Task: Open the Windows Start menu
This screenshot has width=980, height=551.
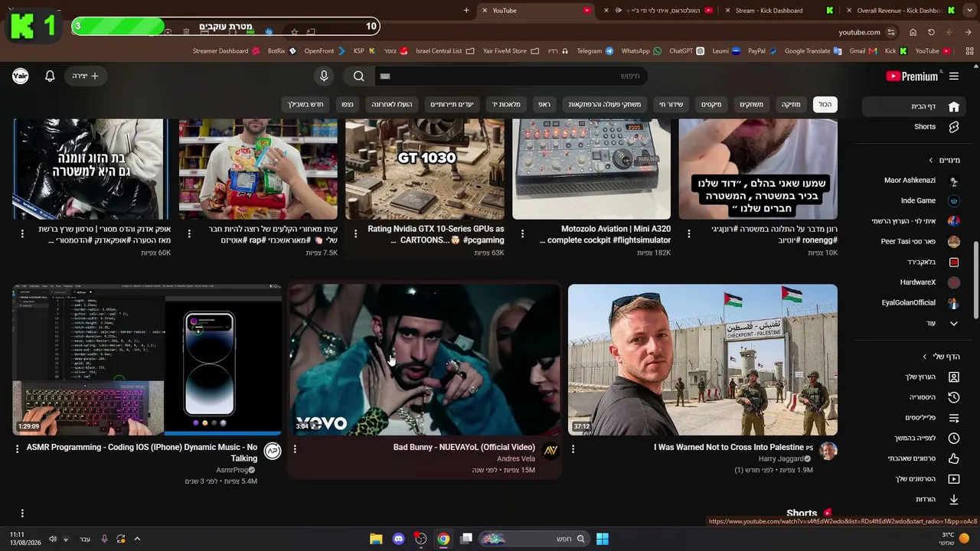Action: [x=603, y=539]
